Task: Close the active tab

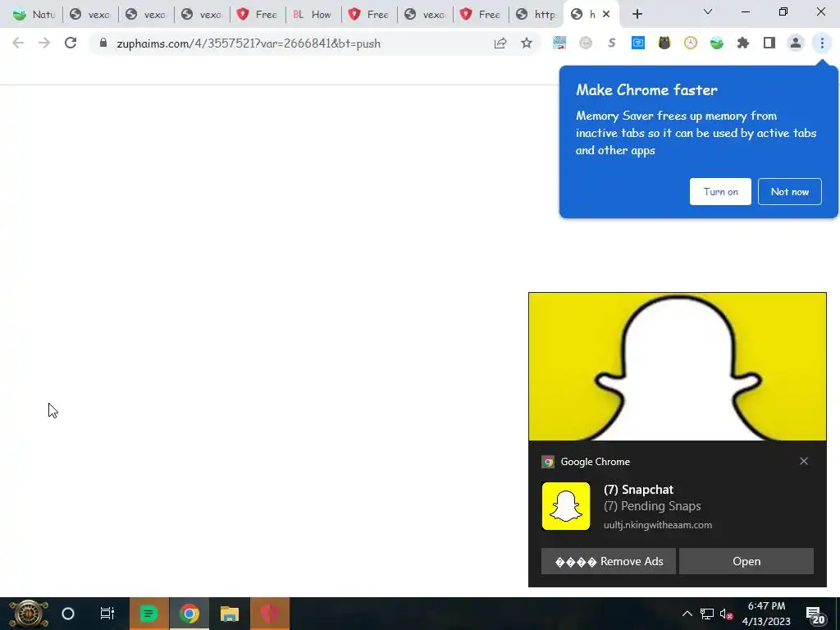Action: 606,14
